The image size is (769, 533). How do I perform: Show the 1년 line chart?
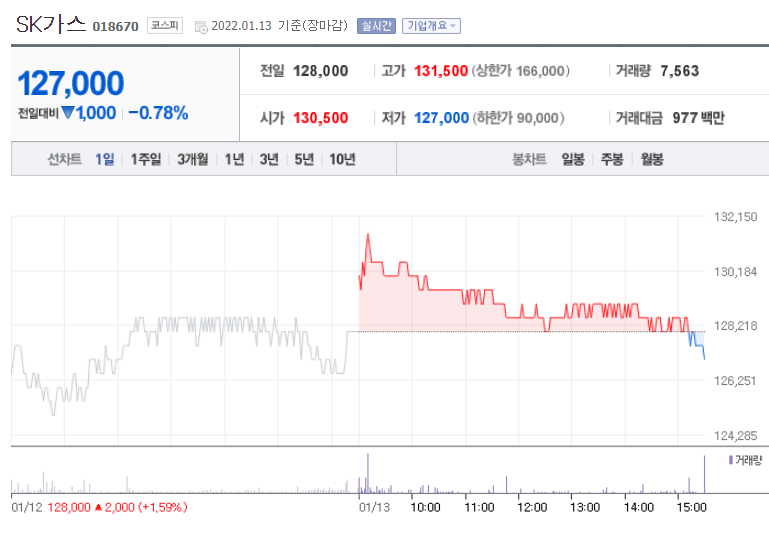point(234,159)
